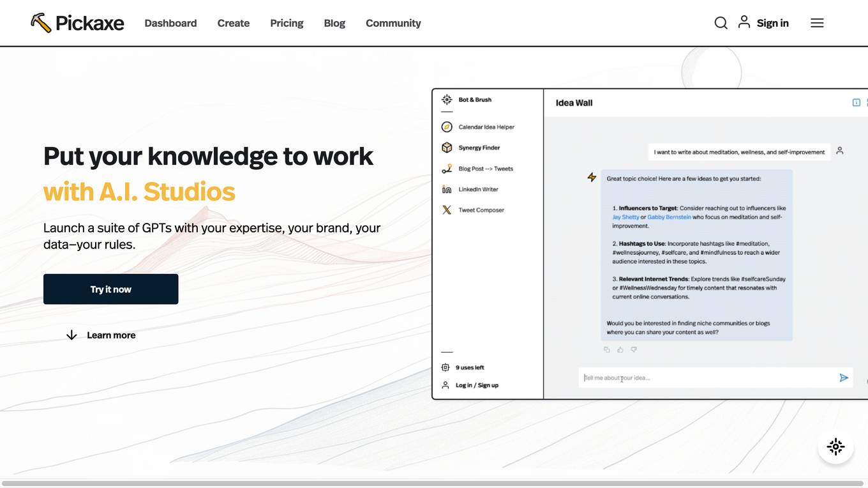Open the Blog nav item
The image size is (868, 488).
(x=334, y=23)
